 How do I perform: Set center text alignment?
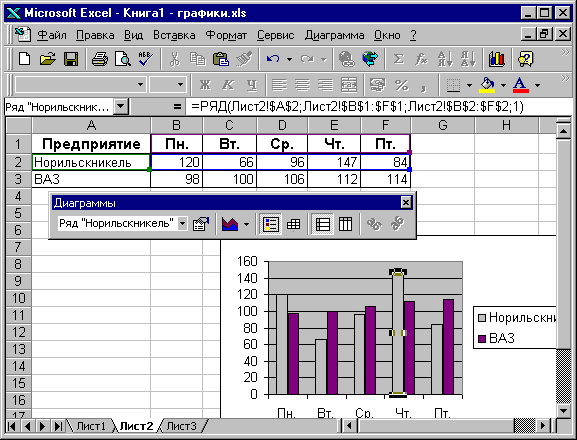302,85
